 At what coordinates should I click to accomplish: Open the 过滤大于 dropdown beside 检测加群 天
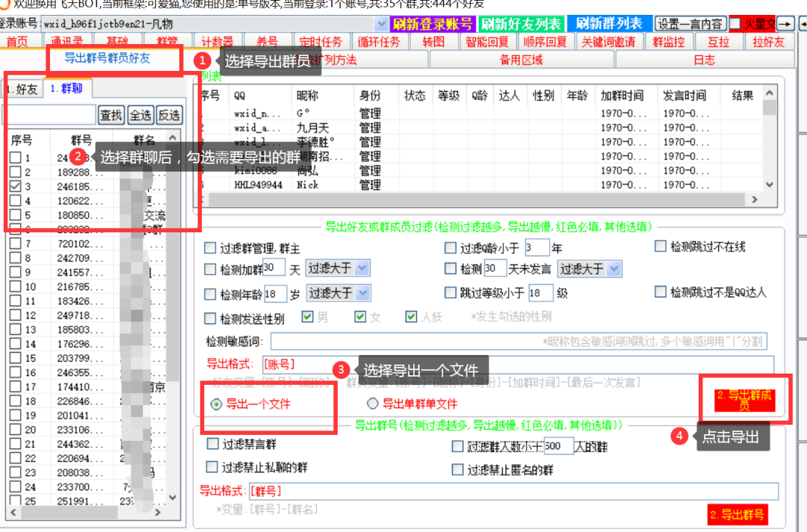point(338,268)
